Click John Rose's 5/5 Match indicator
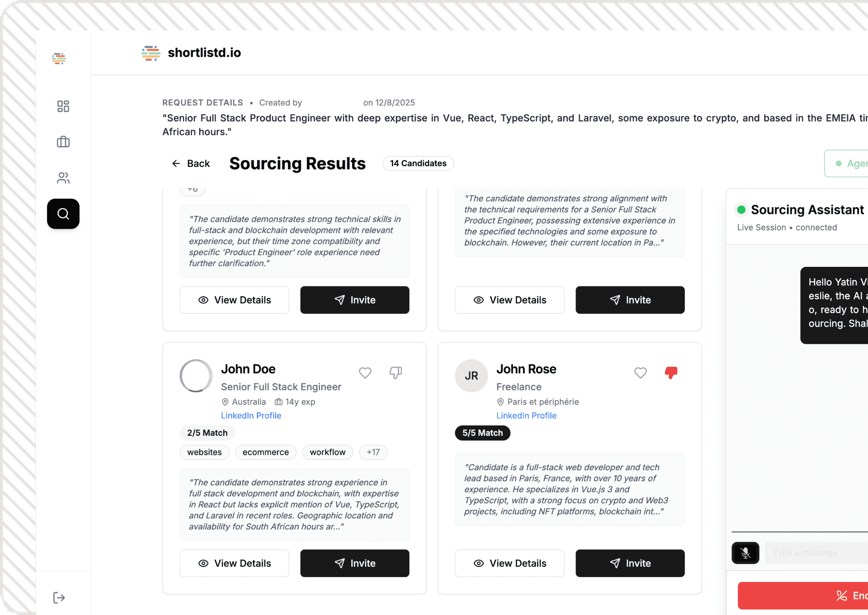 [x=482, y=433]
